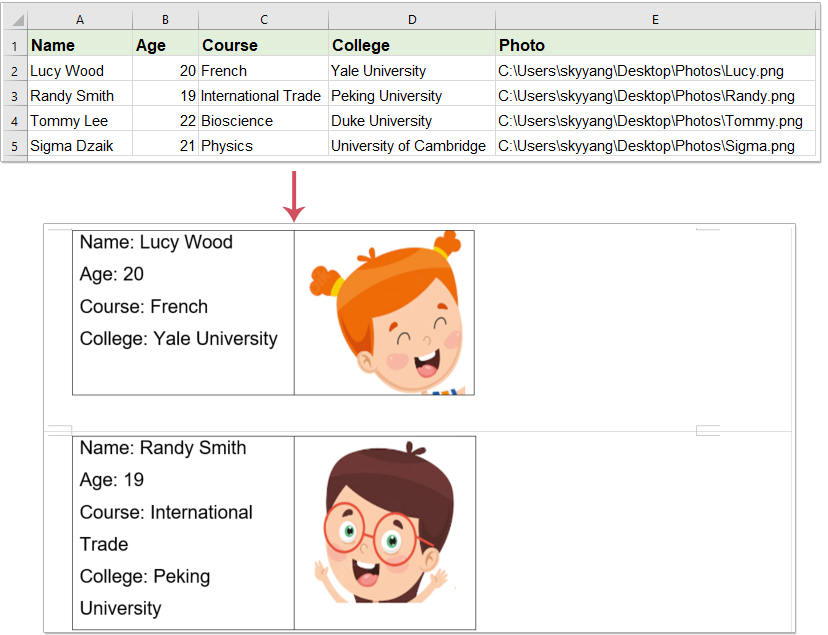Click the 'Course: French' text line
Viewport: 828px width, 635px height.
(x=144, y=307)
